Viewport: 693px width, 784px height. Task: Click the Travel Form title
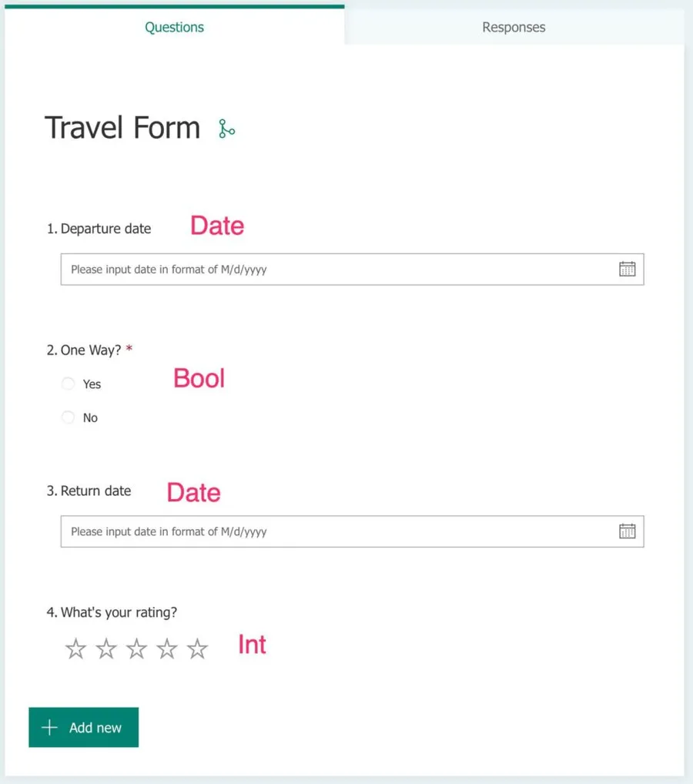click(x=122, y=128)
